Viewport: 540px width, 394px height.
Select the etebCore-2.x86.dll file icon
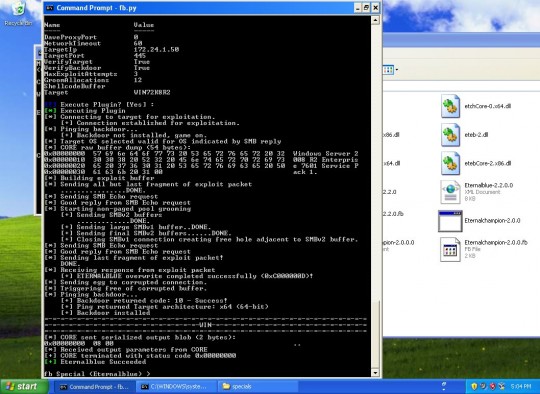(x=450, y=163)
